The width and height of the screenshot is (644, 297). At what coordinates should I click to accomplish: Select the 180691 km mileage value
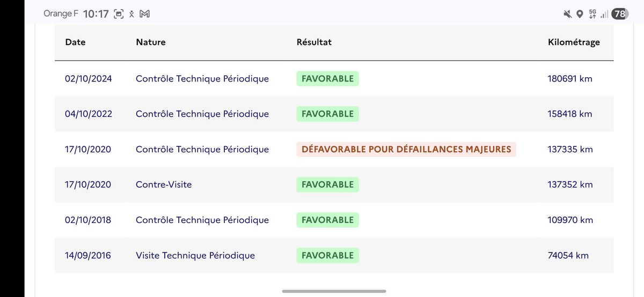click(570, 79)
